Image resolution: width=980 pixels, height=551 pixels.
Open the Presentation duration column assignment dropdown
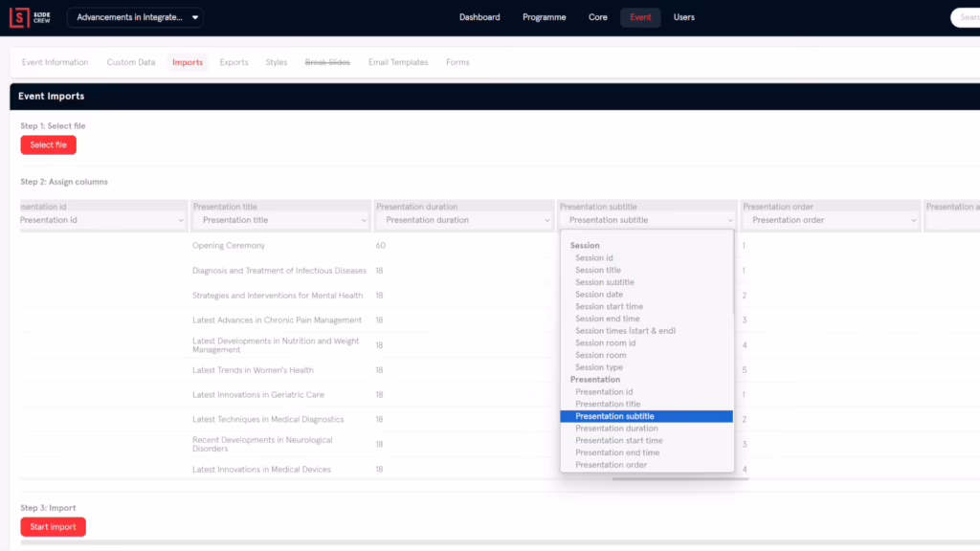[464, 220]
